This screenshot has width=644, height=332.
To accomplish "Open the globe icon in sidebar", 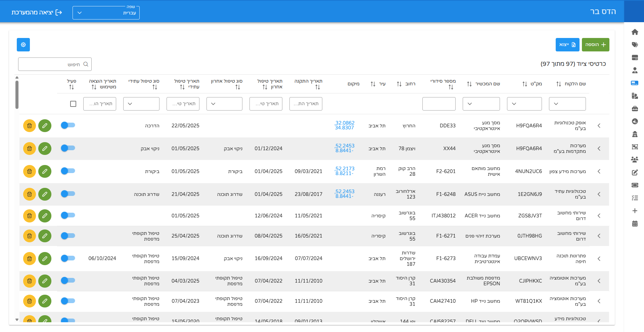I will pos(635,121).
